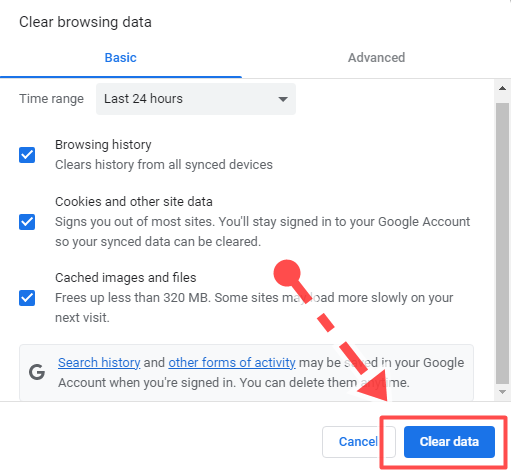Click the vertical scrollbar thumb
The image size is (511, 472).
pos(502,243)
